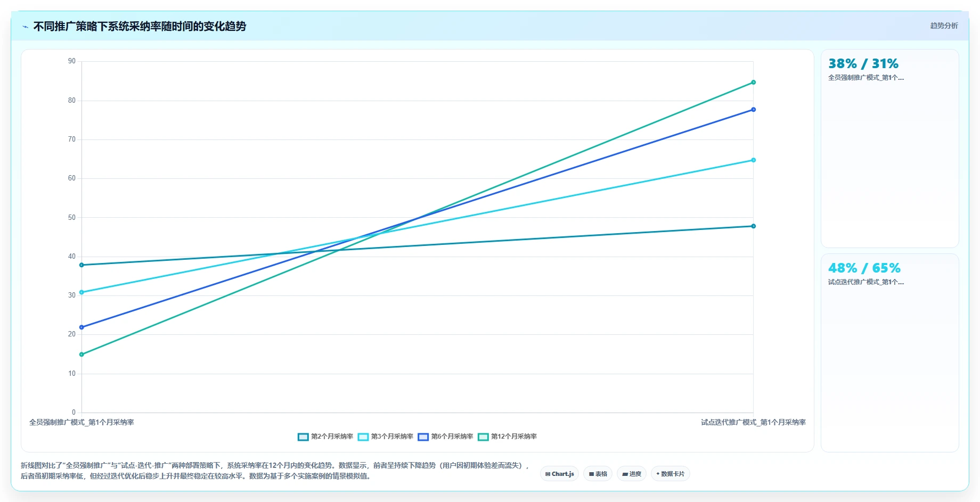Image resolution: width=980 pixels, height=502 pixels.
Task: Click x-axis label 全员强制推广模式_第1个月采纳率
Action: tap(81, 423)
